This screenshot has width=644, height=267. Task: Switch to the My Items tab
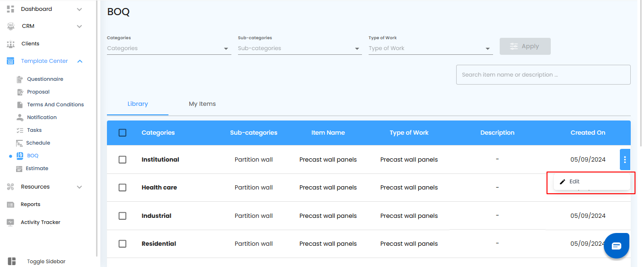(202, 104)
